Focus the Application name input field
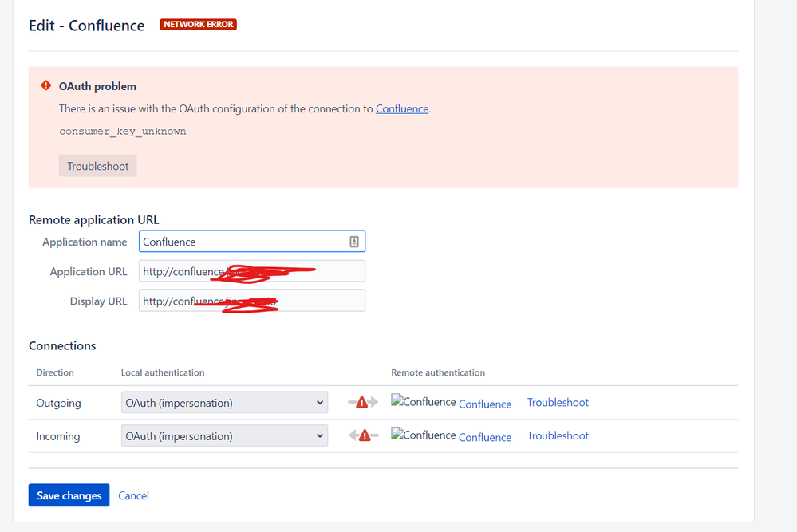 [x=252, y=242]
